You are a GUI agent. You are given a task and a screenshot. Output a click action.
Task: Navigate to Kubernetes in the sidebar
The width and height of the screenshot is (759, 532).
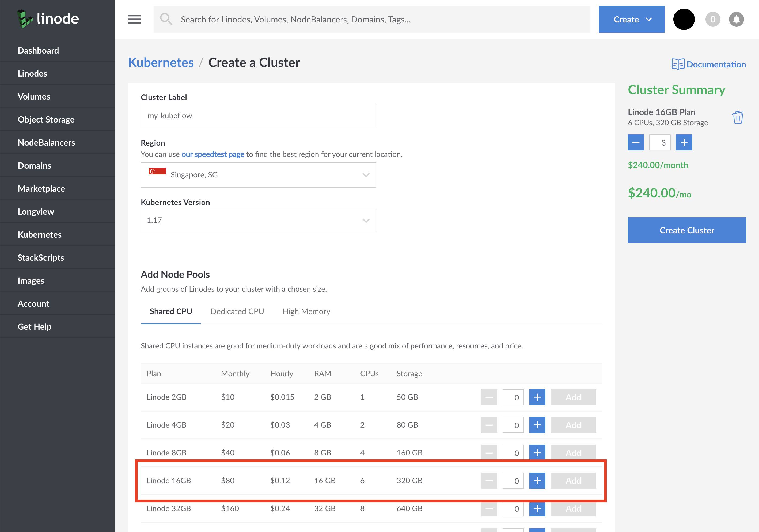[39, 234]
